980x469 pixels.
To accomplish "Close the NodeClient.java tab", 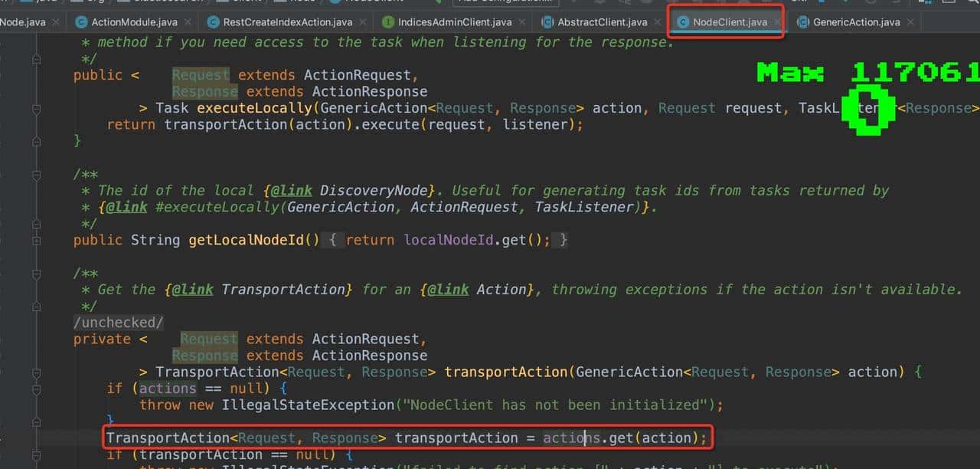I will pos(776,22).
